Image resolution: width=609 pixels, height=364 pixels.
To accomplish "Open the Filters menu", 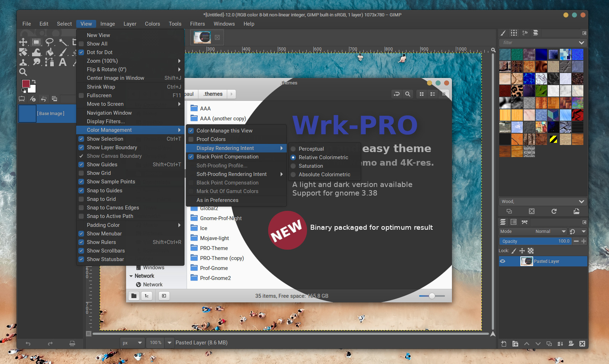I will click(x=197, y=24).
